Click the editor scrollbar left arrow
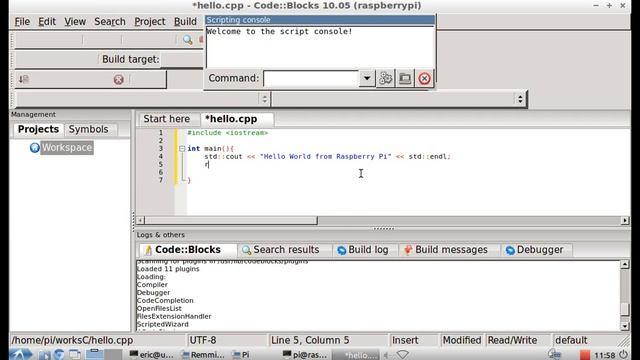The height and width of the screenshot is (360, 640). (x=140, y=220)
